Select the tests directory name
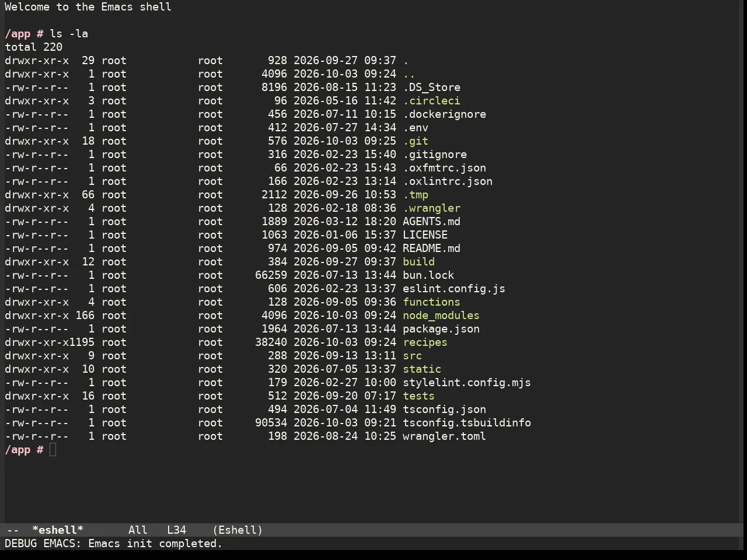747x560 pixels. [x=418, y=396]
